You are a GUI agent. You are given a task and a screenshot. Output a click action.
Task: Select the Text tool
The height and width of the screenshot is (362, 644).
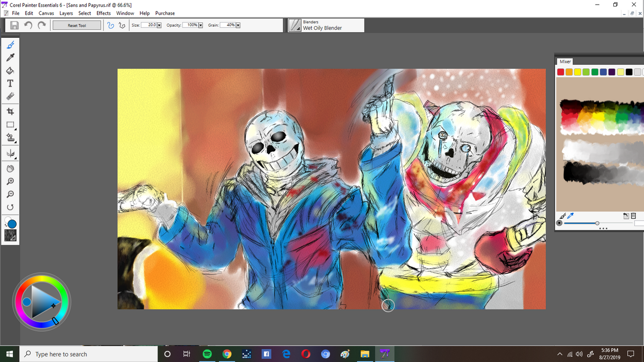(x=10, y=83)
